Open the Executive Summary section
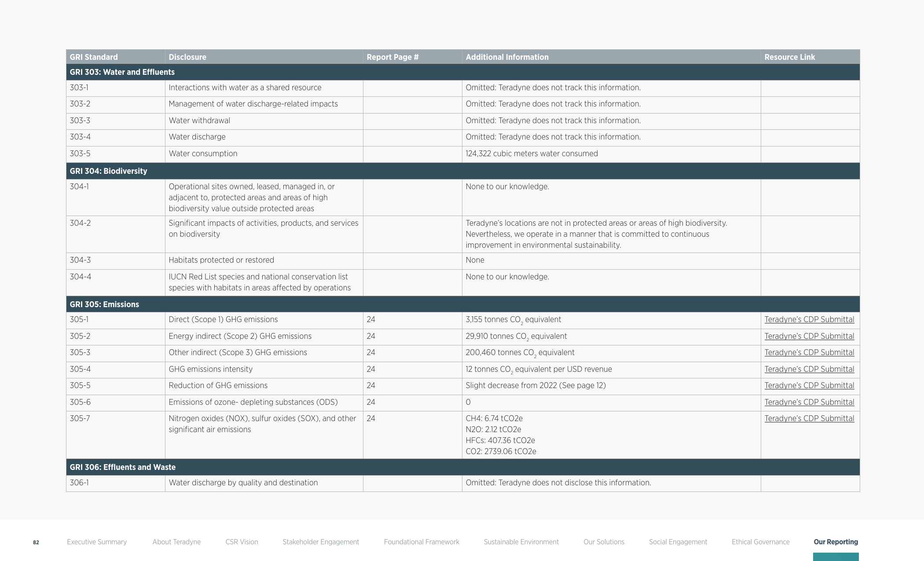Image resolution: width=924 pixels, height=561 pixels. coord(97,542)
